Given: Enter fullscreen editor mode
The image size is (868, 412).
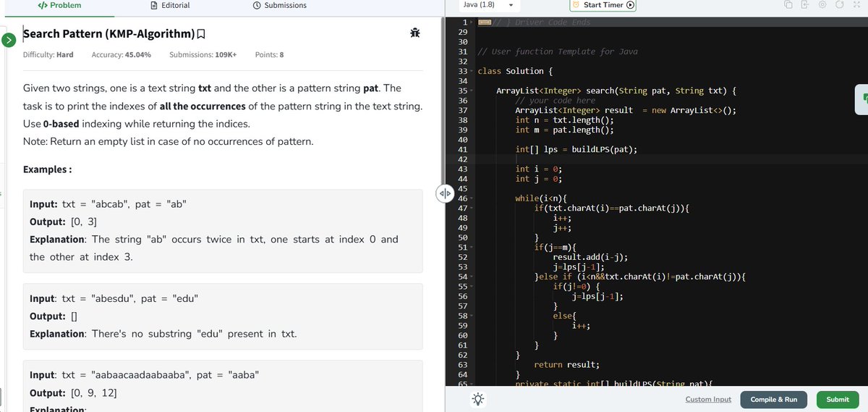Looking at the screenshot, I should click(x=859, y=6).
